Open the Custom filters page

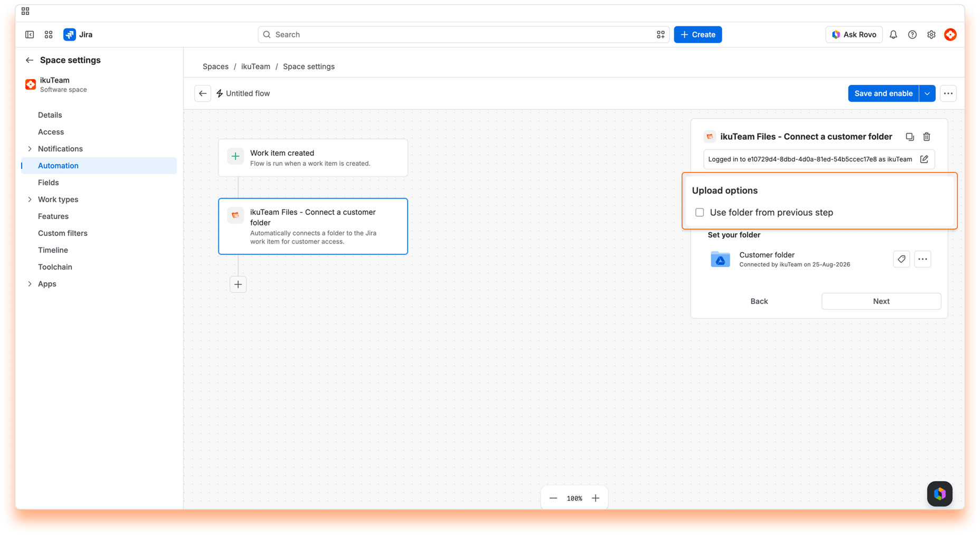(x=62, y=233)
